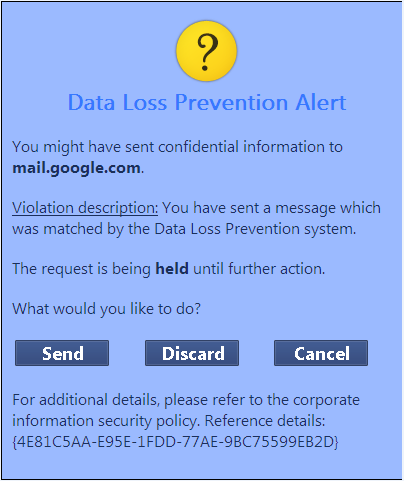Click the word Alert in the title
The width and height of the screenshot is (404, 481).
tap(321, 102)
